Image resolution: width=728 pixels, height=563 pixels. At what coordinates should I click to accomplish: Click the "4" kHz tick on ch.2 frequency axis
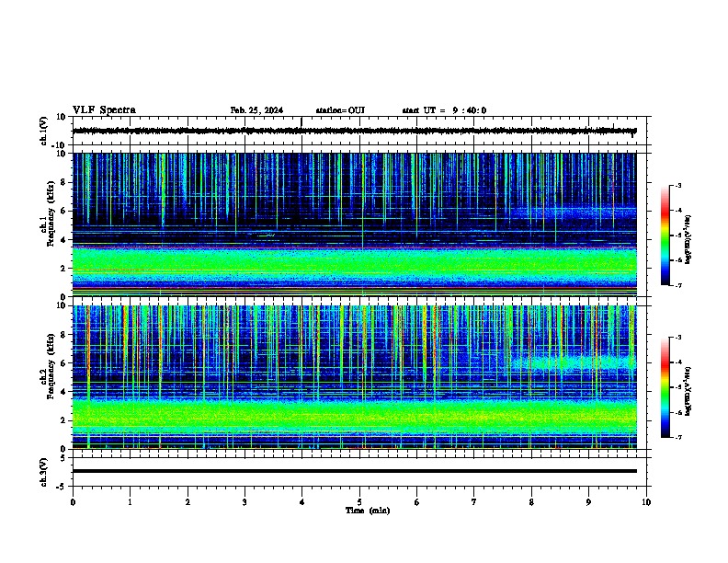[64, 392]
